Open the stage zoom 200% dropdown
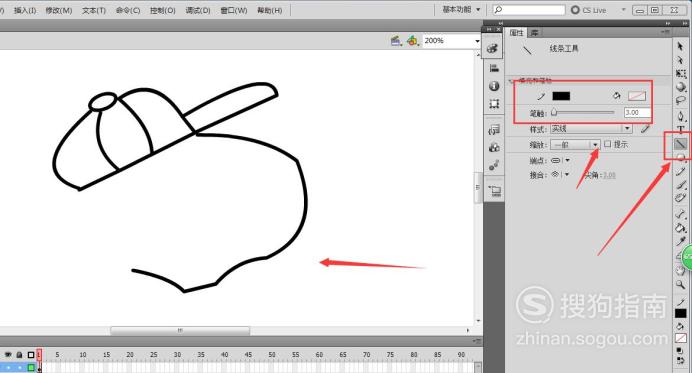692x373 pixels. tap(477, 41)
